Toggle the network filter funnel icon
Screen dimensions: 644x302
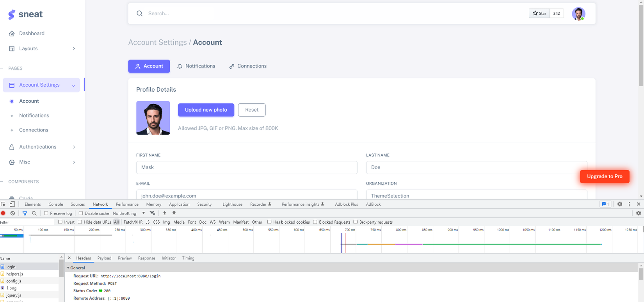click(25, 213)
